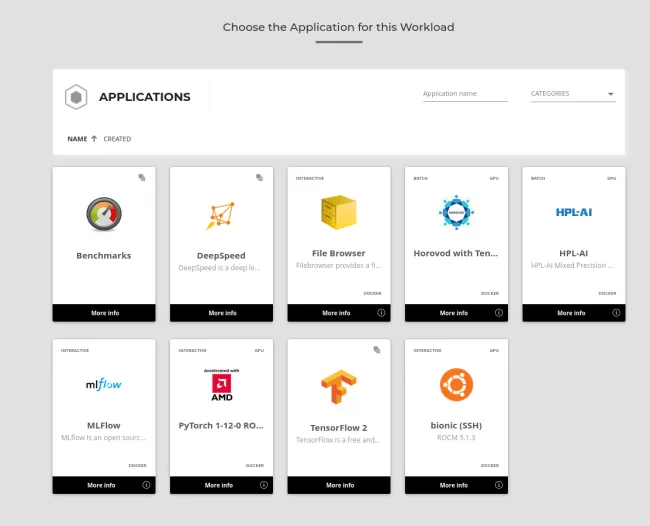Image resolution: width=650 pixels, height=526 pixels.
Task: Click Docker label on MLFlow card
Action: coord(137,465)
